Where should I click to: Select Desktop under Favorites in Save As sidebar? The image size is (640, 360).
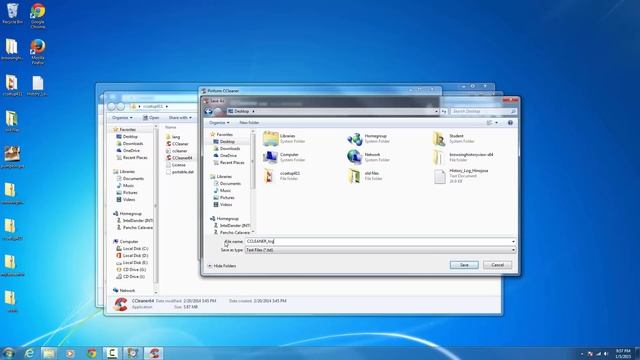[x=227, y=142]
